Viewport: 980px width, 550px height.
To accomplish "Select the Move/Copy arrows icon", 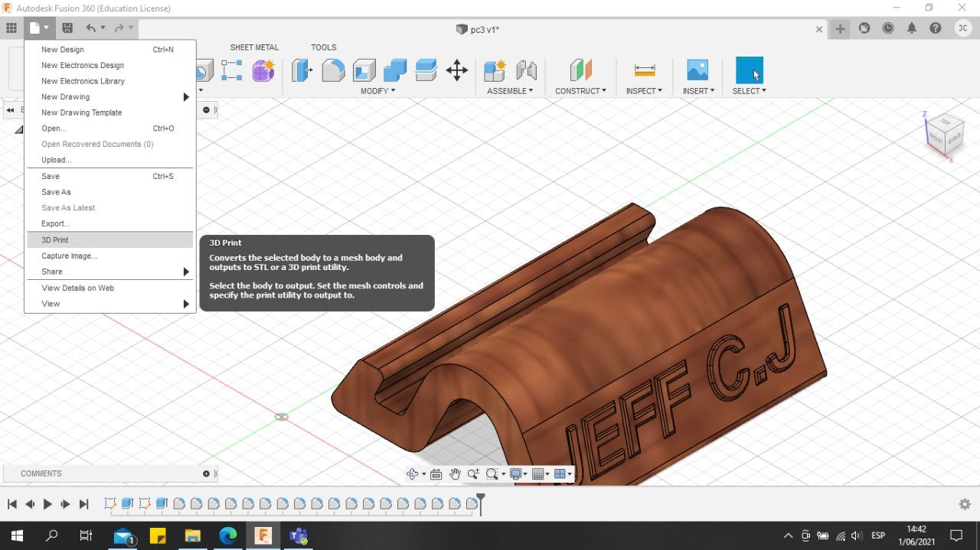I will point(457,70).
